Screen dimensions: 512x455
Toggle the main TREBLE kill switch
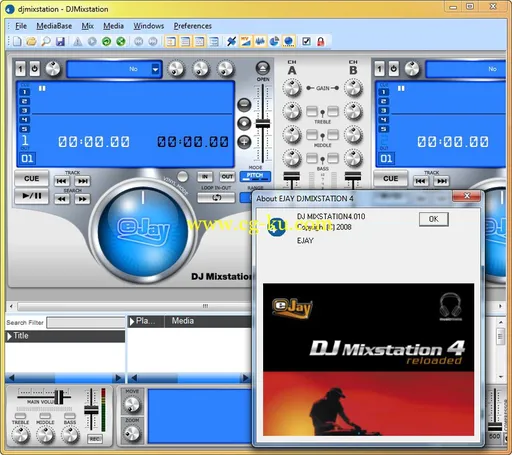(x=20, y=416)
